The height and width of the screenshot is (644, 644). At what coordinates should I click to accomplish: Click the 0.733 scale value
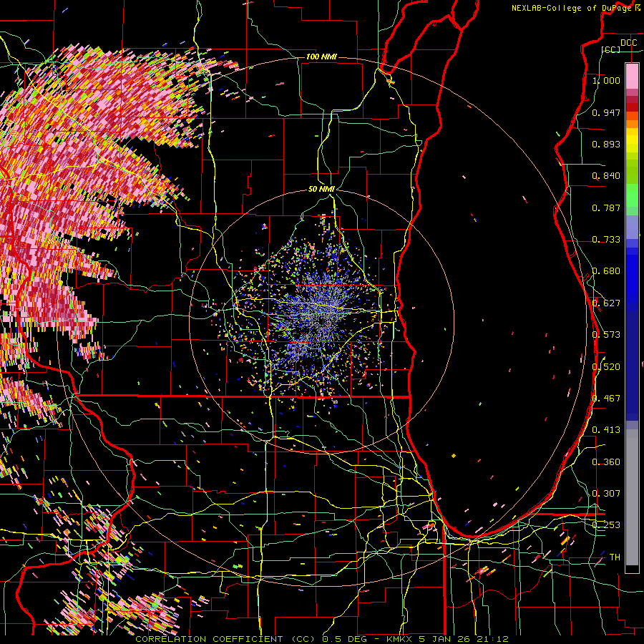606,240
